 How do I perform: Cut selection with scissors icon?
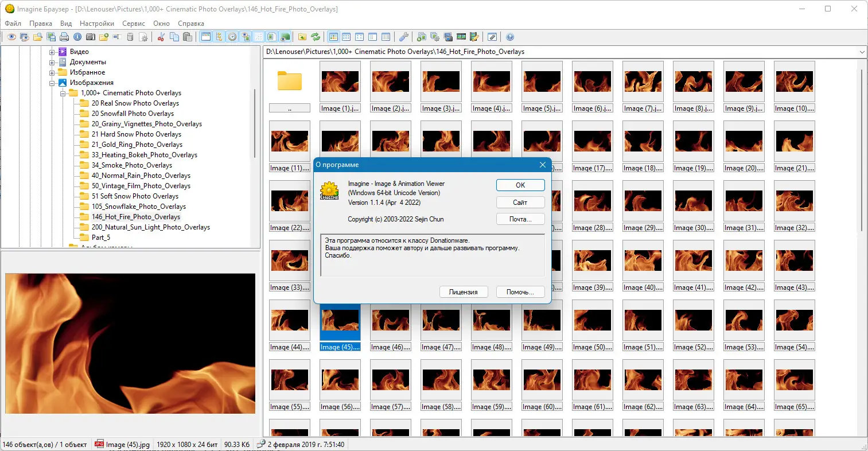(x=161, y=37)
